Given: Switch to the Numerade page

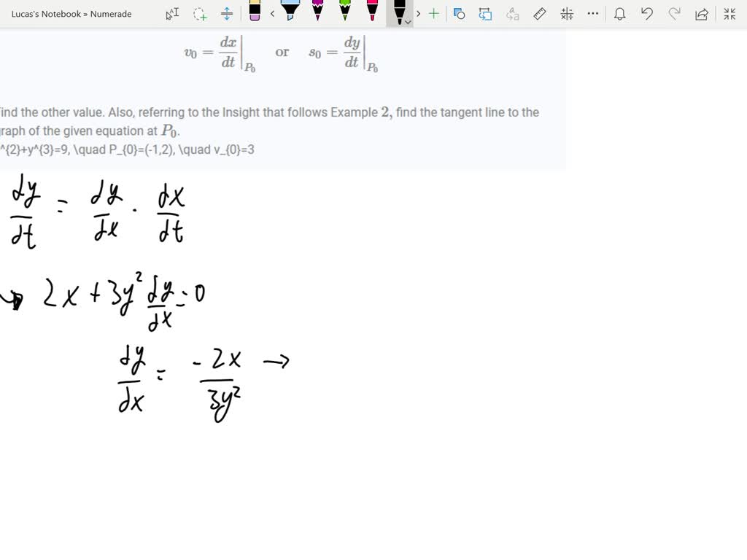Looking at the screenshot, I should (x=110, y=13).
